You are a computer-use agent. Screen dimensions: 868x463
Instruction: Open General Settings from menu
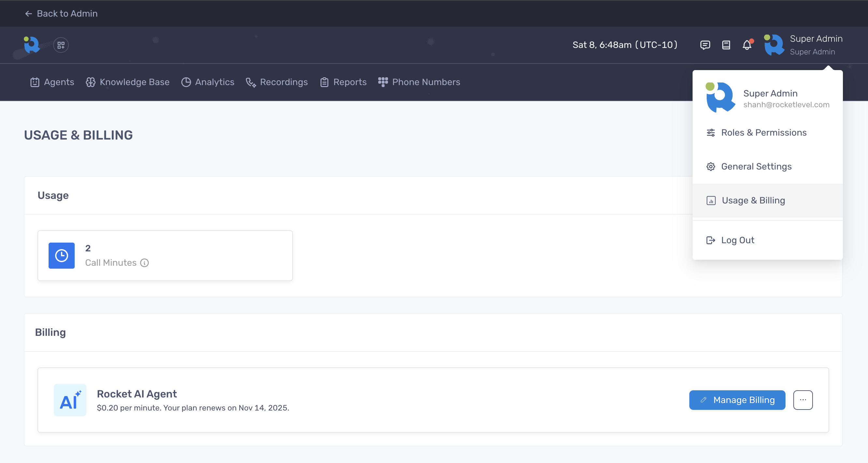point(756,167)
